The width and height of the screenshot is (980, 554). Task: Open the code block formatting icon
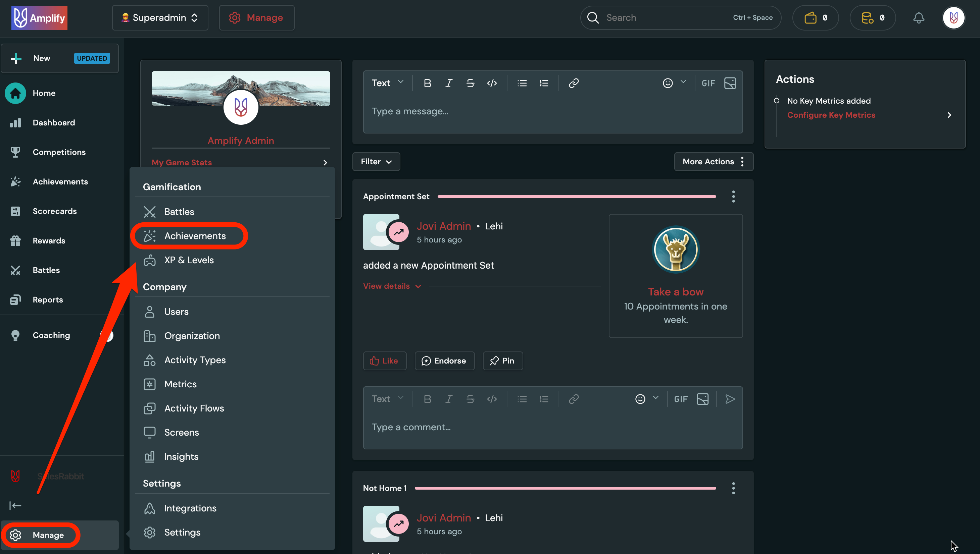(492, 83)
